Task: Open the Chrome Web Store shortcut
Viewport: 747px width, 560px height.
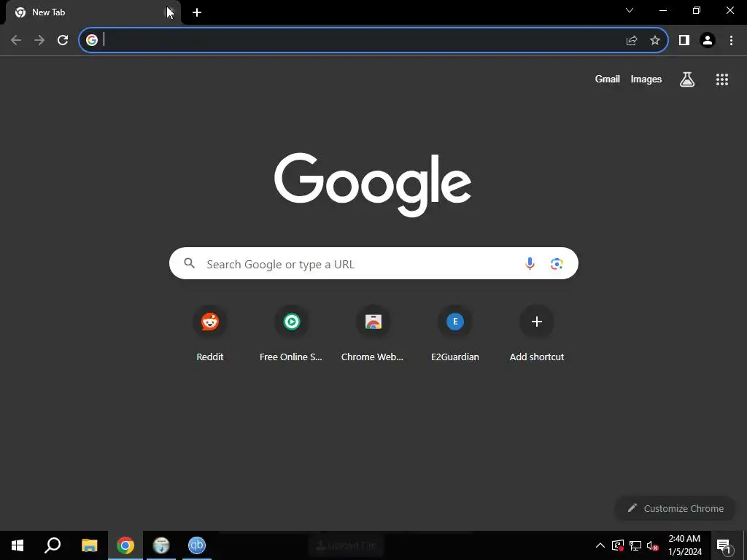Action: (373, 333)
